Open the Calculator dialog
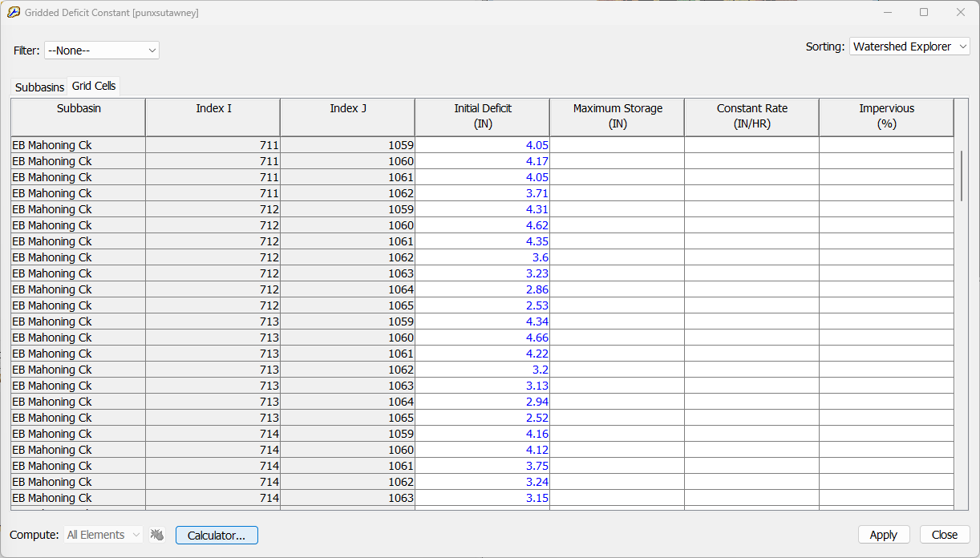The height and width of the screenshot is (558, 980). pyautogui.click(x=217, y=535)
